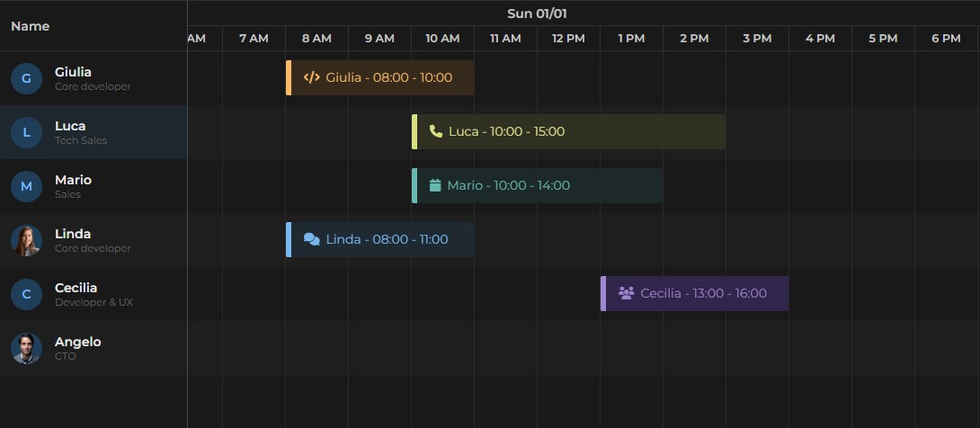
Task: Click Cecilia's avatar circle with letter C
Action: [26, 295]
